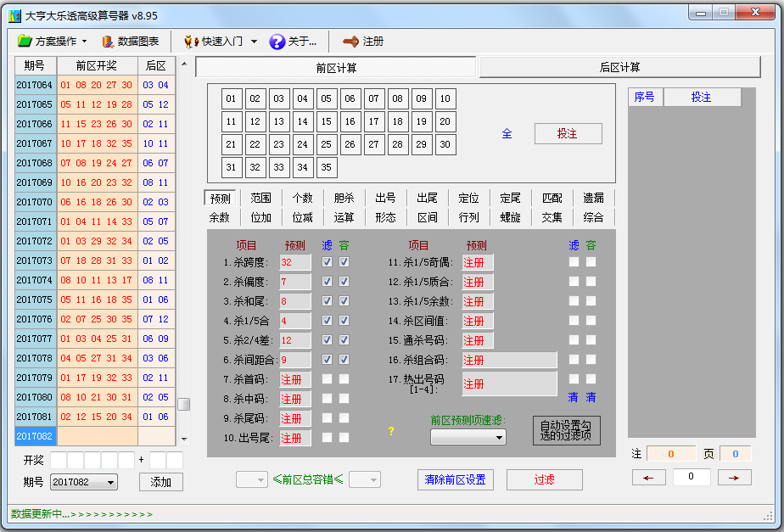The width and height of the screenshot is (784, 532).
Task: Click first 开奖 number input box
Action: 59,460
